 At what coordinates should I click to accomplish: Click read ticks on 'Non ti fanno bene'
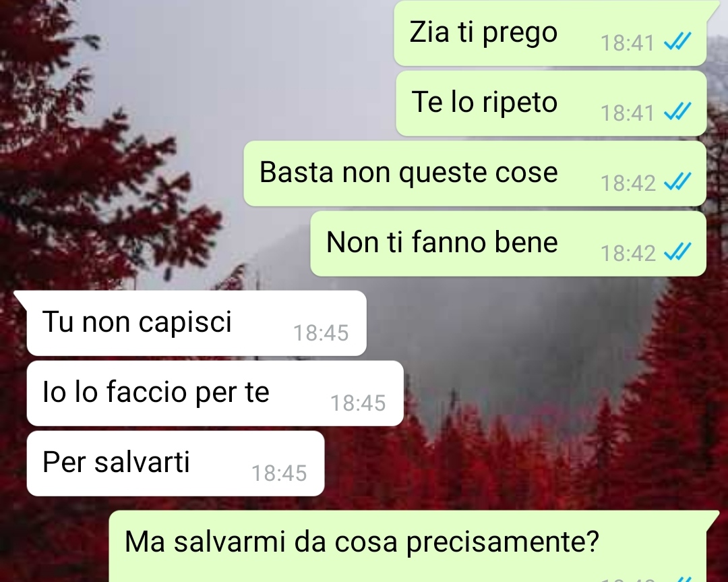[x=677, y=252]
